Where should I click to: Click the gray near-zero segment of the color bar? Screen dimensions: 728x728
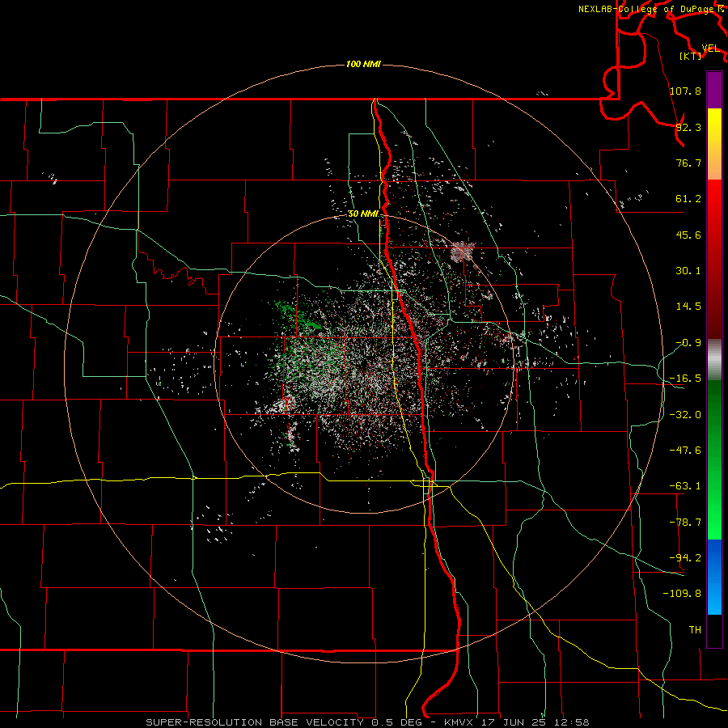[x=714, y=360]
